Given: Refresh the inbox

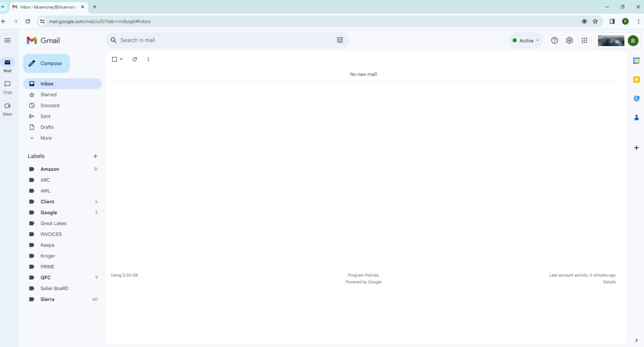Looking at the screenshot, I should [135, 59].
